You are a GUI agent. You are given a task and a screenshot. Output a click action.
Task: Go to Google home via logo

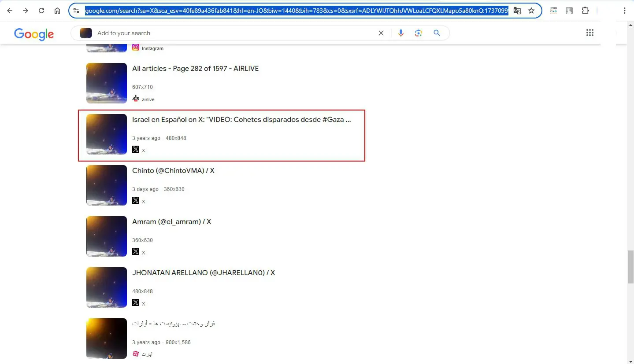tap(34, 34)
